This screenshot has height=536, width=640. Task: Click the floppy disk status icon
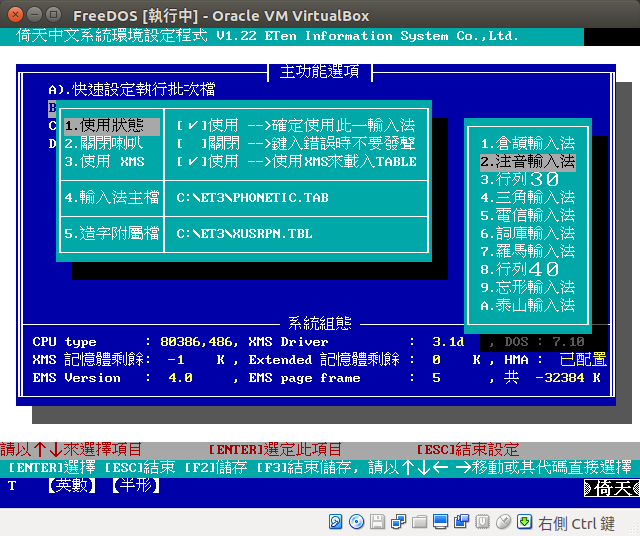pos(378,522)
